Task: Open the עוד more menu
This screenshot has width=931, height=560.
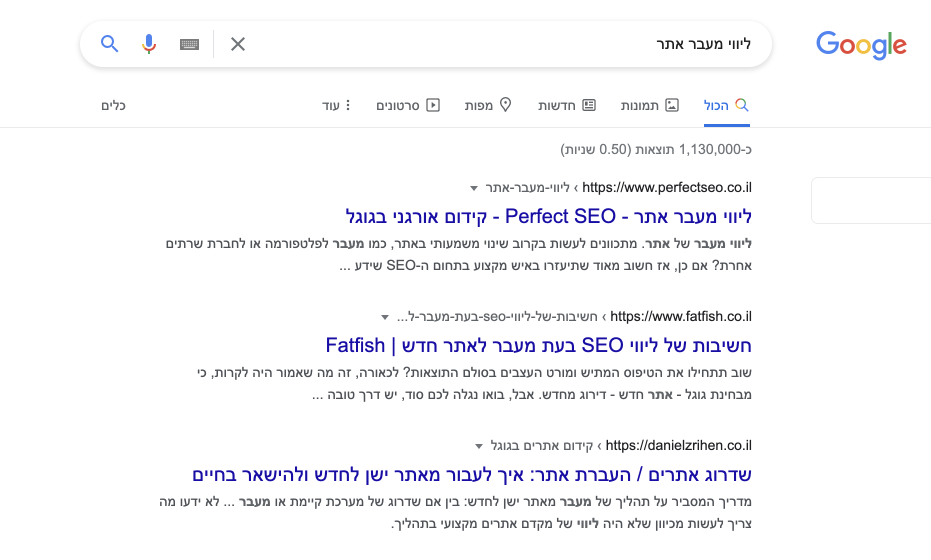Action: 336,105
